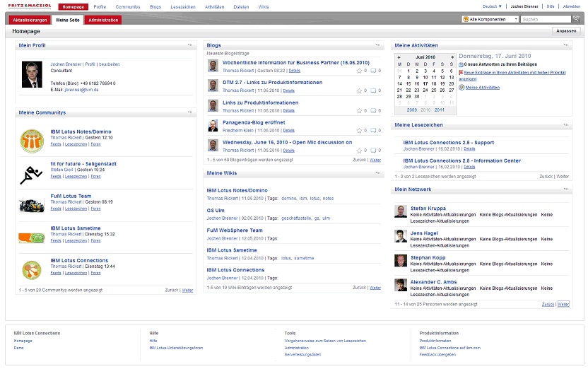Open Mein Profil widget actions menu
Image resolution: width=588 pixels, height=369 pixels.
coord(189,45)
